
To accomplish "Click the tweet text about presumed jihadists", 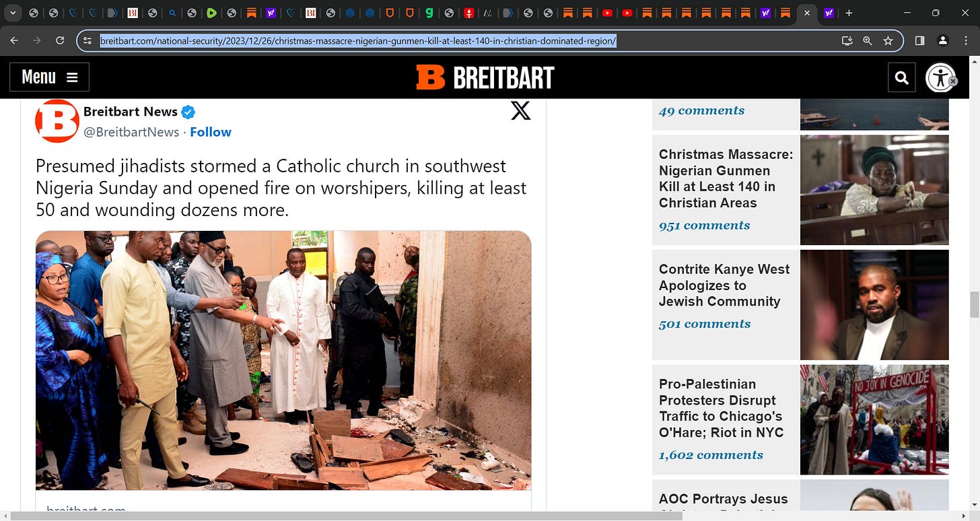I will [x=281, y=188].
